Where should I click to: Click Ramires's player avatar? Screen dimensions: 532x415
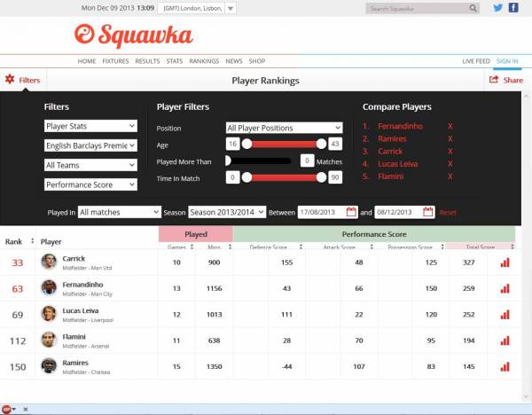click(x=49, y=366)
